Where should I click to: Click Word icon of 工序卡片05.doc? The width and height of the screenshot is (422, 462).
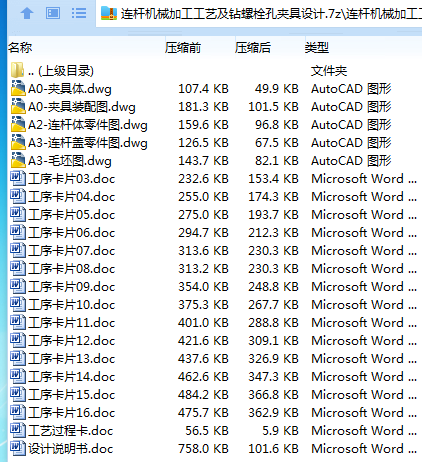pos(18,214)
